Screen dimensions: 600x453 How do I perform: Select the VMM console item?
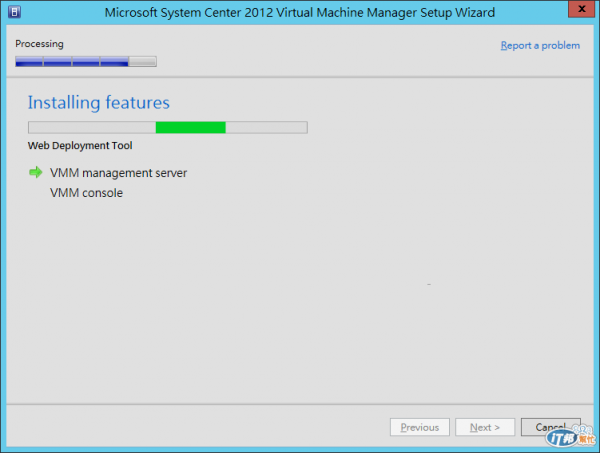(x=86, y=193)
